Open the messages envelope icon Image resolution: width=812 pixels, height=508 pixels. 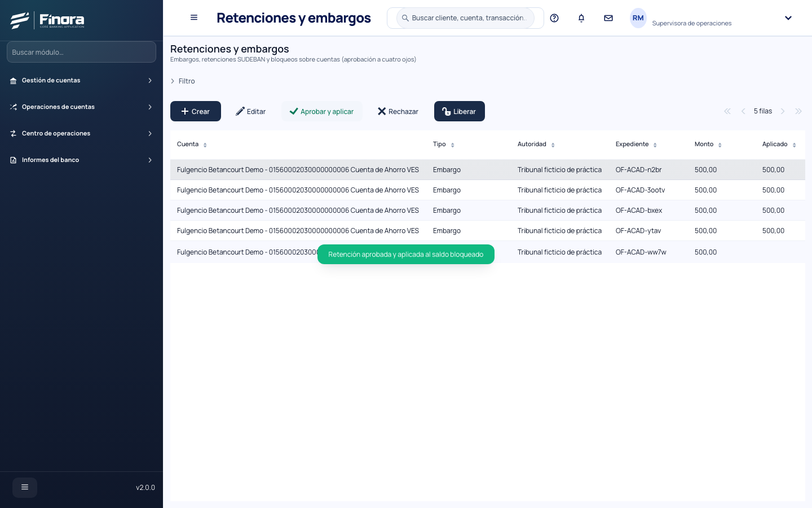[608, 18]
